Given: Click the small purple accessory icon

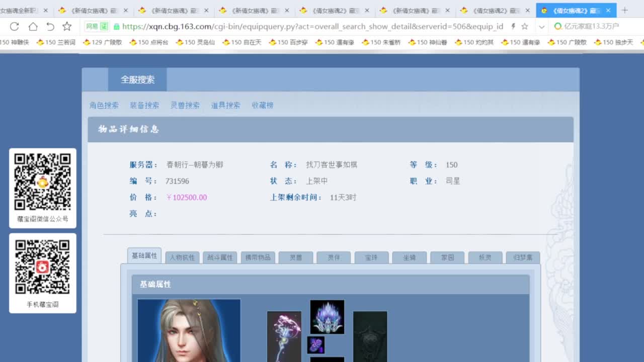Looking at the screenshot, I should click(316, 345).
